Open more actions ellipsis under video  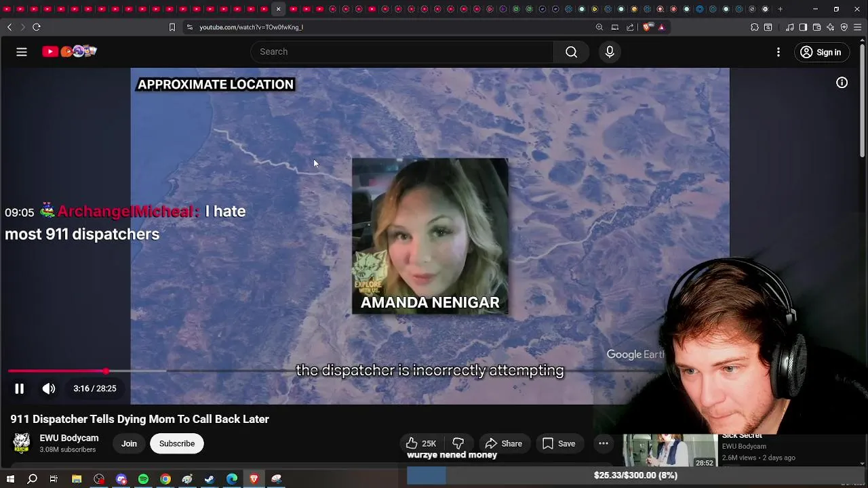(603, 443)
